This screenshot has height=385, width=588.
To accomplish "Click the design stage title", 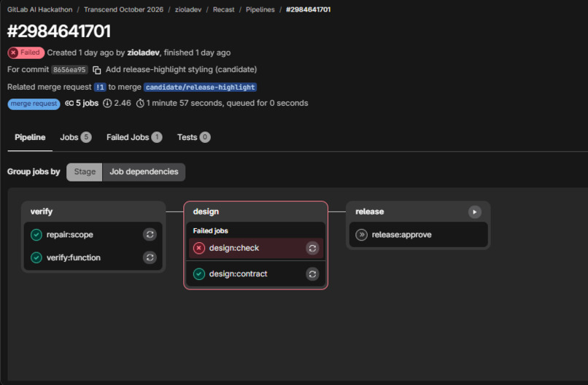I will coord(206,211).
